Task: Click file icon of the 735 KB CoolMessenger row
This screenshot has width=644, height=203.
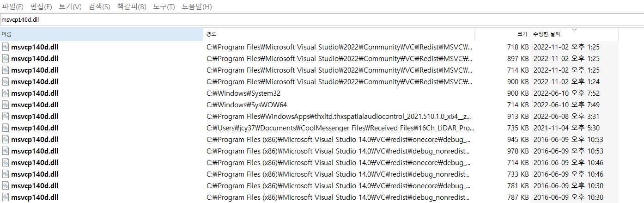Action: pyautogui.click(x=6, y=128)
